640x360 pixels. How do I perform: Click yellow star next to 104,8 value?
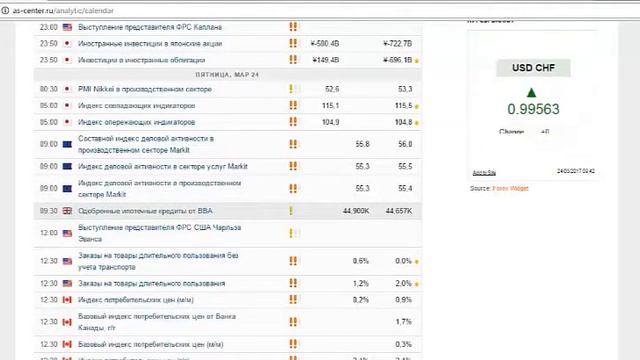pyautogui.click(x=417, y=123)
